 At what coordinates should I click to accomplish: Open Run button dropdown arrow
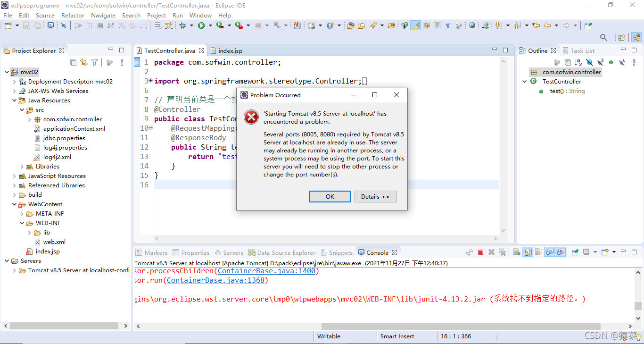[x=210, y=25]
